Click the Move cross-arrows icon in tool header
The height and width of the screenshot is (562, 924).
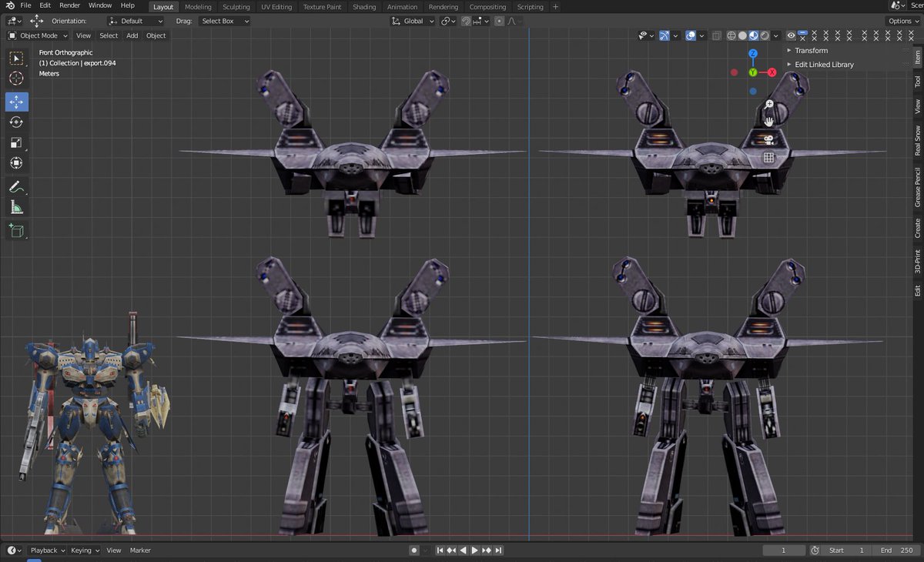point(36,21)
